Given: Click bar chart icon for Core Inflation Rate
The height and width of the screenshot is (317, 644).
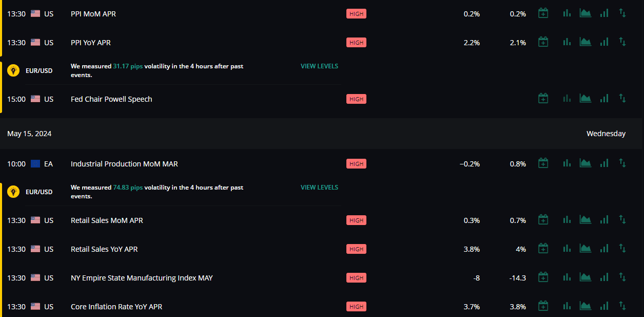Looking at the screenshot, I should click(x=567, y=306).
